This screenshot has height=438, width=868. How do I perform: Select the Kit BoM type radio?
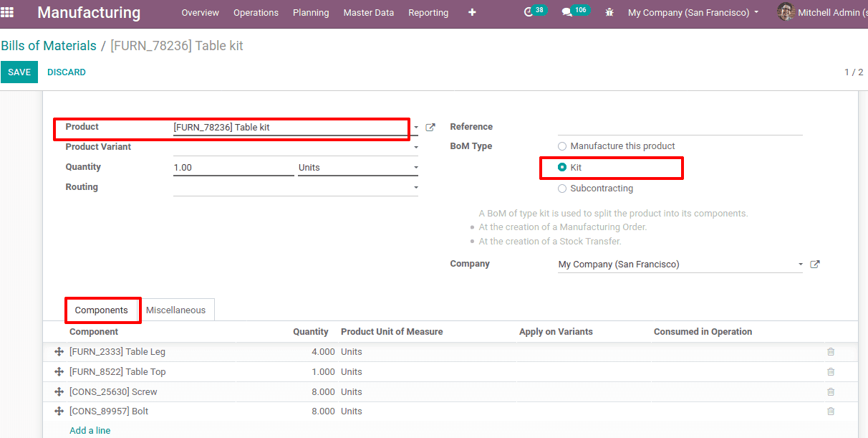click(x=562, y=167)
